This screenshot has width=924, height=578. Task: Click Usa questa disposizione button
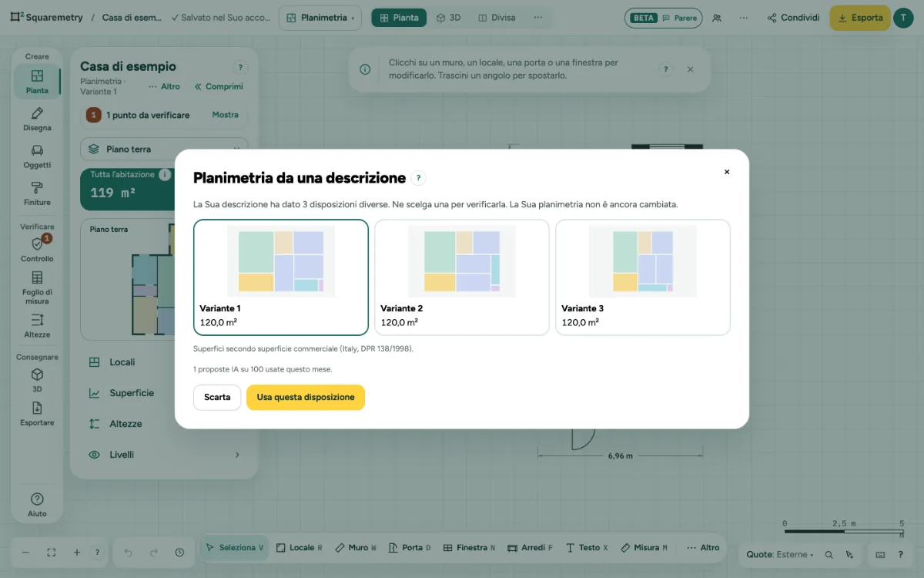click(306, 398)
